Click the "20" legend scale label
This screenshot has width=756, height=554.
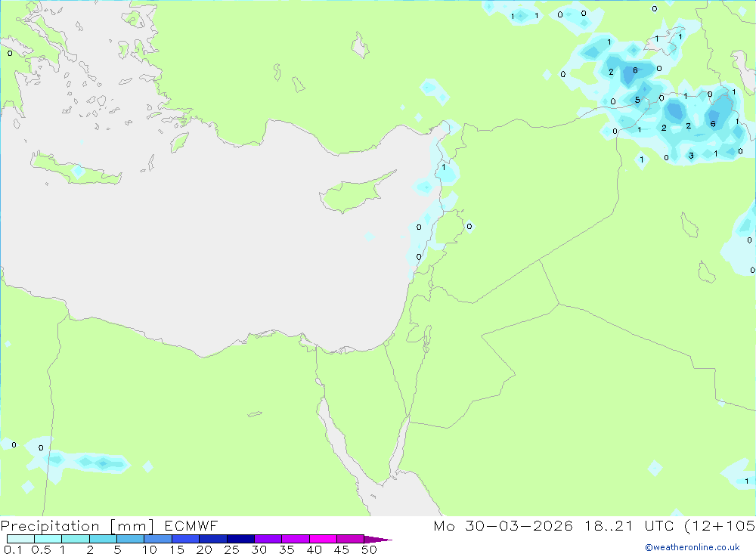coord(204,549)
